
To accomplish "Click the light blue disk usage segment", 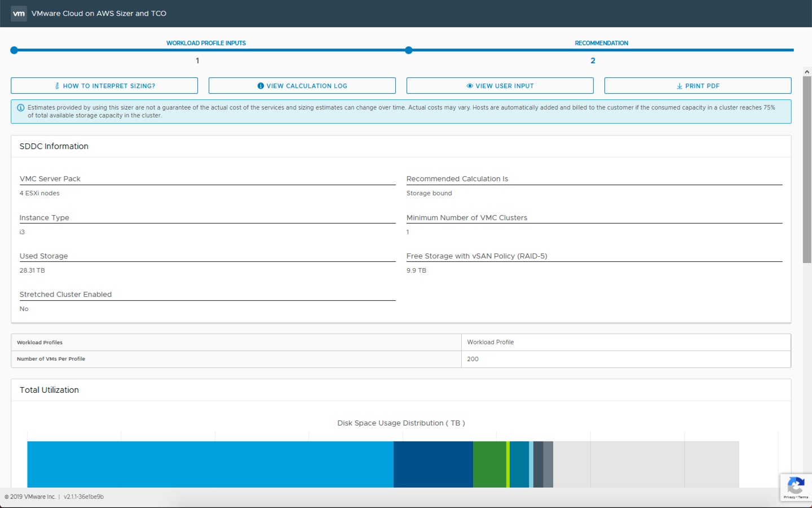I will click(210, 464).
